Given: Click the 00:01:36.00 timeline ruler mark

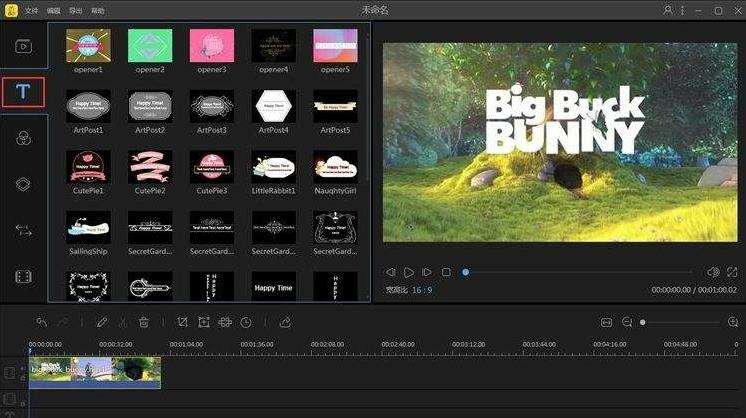Looking at the screenshot, I should pos(257,344).
